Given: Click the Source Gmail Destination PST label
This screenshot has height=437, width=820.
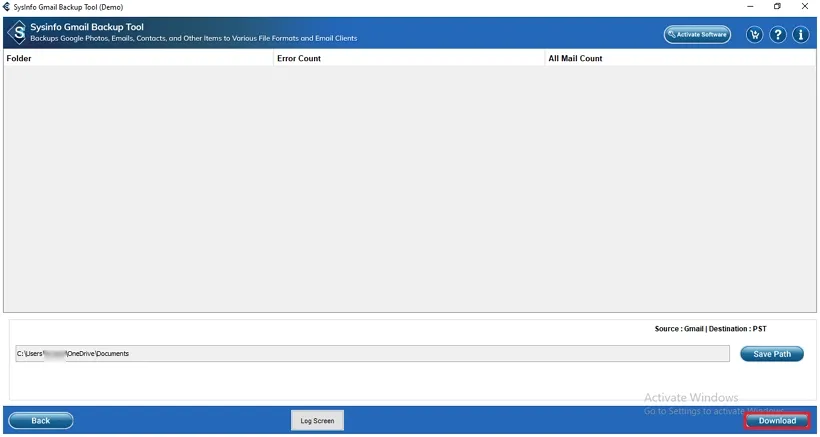Looking at the screenshot, I should (x=711, y=329).
